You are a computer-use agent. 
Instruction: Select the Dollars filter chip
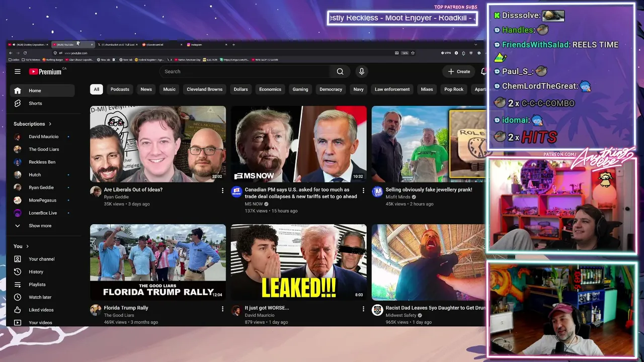(240, 89)
